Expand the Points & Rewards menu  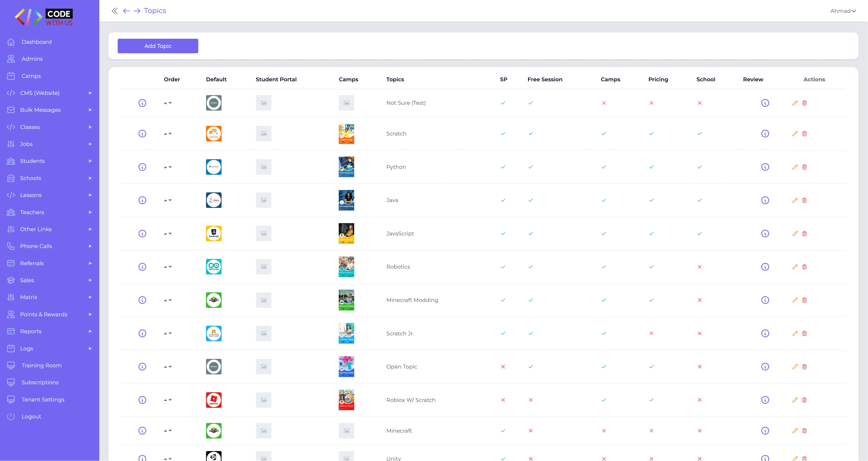click(50, 314)
